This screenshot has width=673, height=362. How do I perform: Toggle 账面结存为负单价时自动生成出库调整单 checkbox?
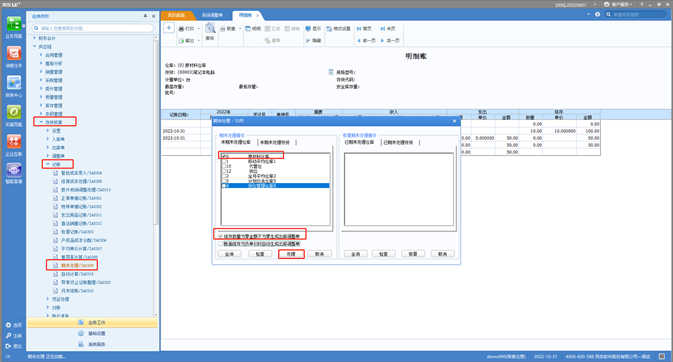click(x=220, y=243)
